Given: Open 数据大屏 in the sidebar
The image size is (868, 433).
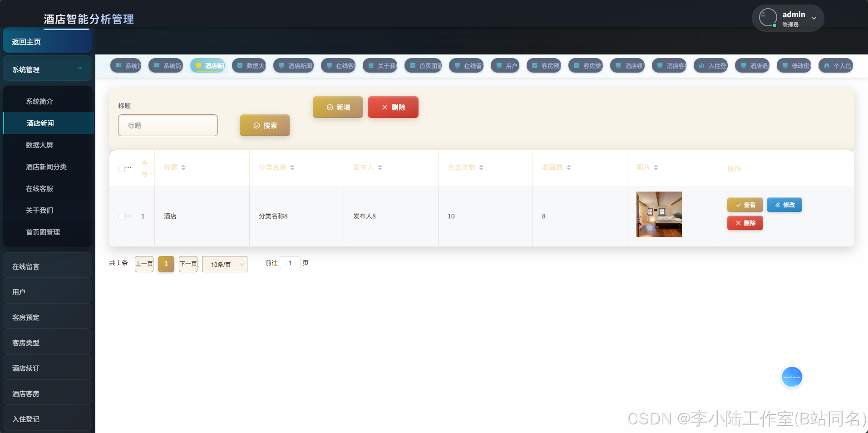Looking at the screenshot, I should click(x=49, y=145).
